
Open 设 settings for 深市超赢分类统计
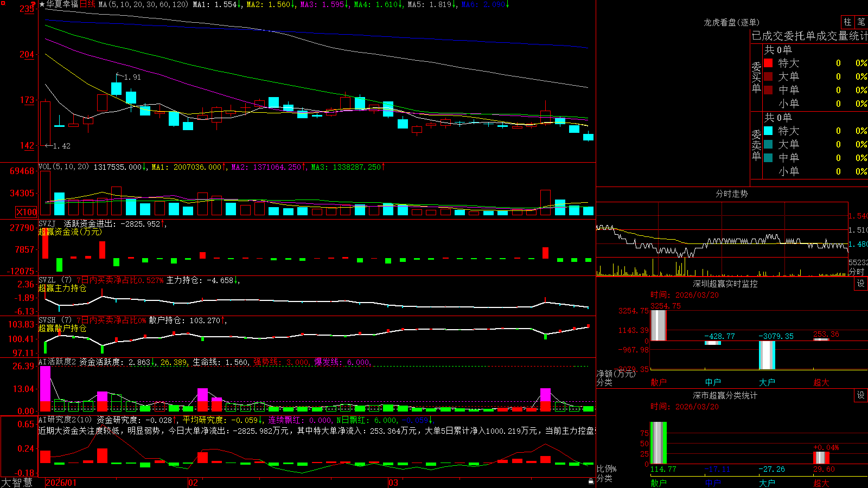pos(861,395)
